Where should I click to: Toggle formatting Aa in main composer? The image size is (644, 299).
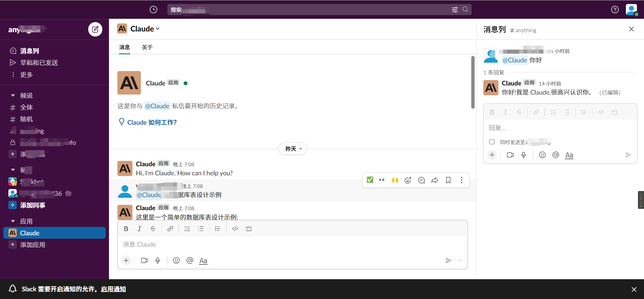click(203, 261)
